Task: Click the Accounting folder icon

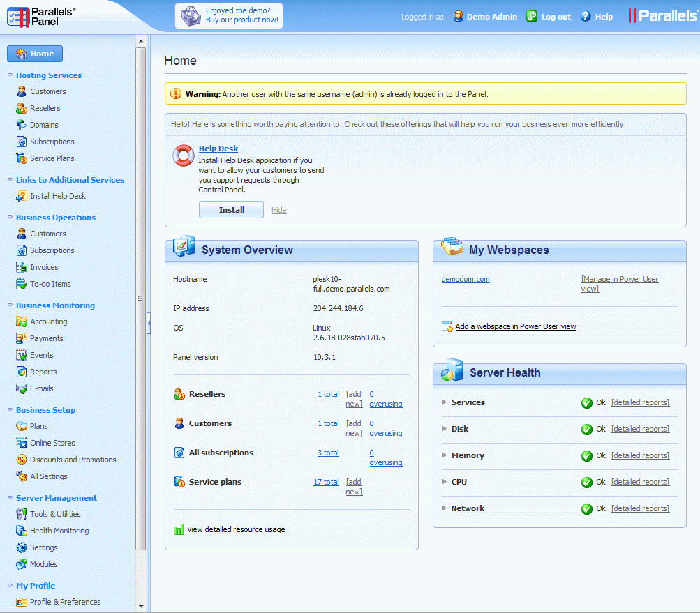Action: (22, 321)
